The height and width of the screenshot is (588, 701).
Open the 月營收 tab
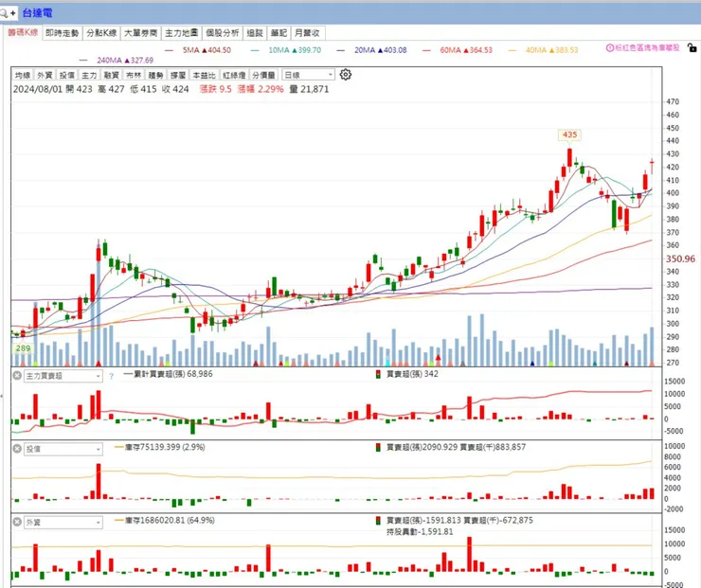point(308,33)
